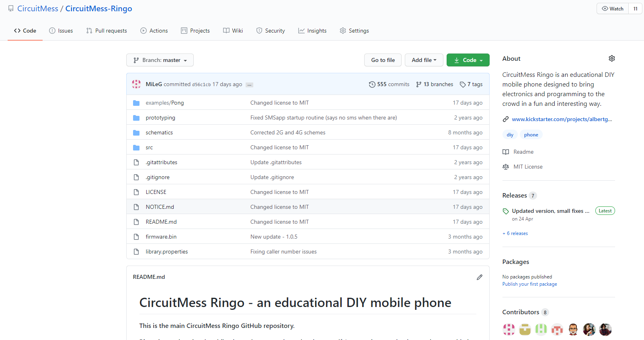Screen dimensions: 644x340
Task: Click the book icon next to Readme
Action: (506, 152)
